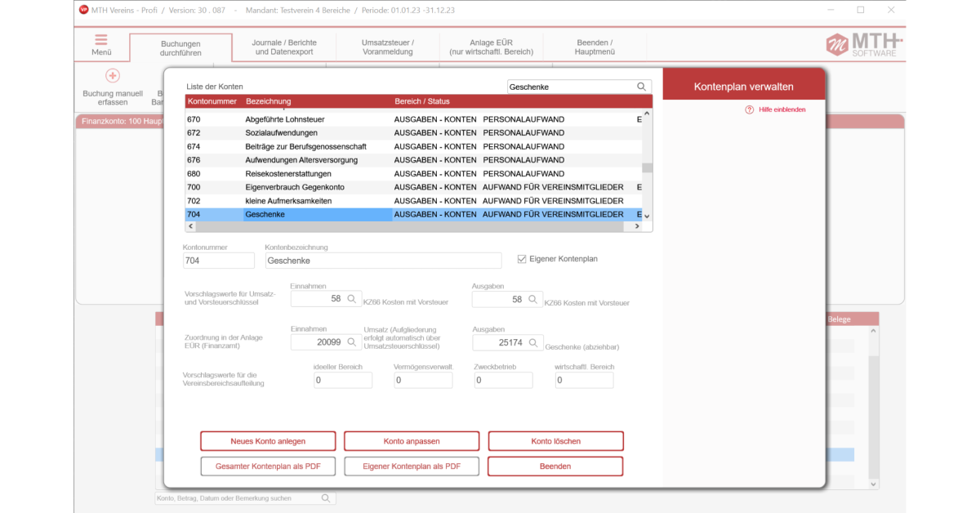980x513 pixels.
Task: Click the Hilfe einblenden question mark icon
Action: (x=749, y=109)
